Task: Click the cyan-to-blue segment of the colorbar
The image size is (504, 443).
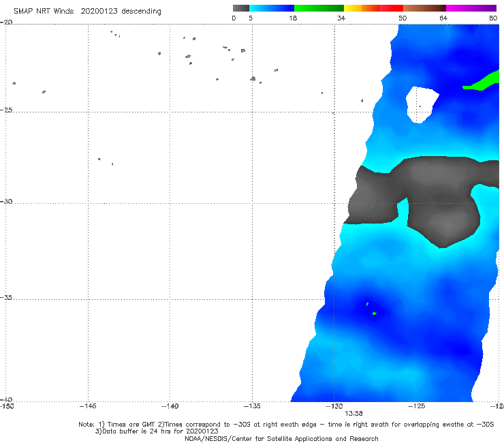Action: [x=272, y=8]
